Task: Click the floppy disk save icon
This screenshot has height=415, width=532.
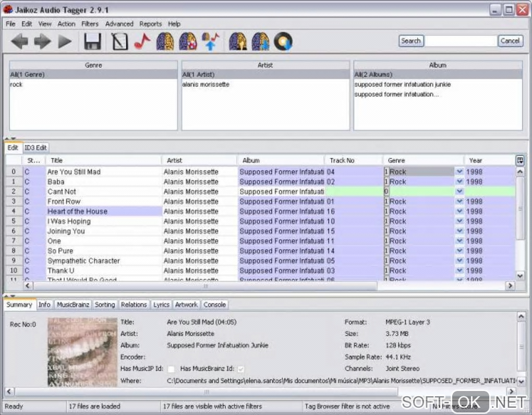Action: [92, 42]
